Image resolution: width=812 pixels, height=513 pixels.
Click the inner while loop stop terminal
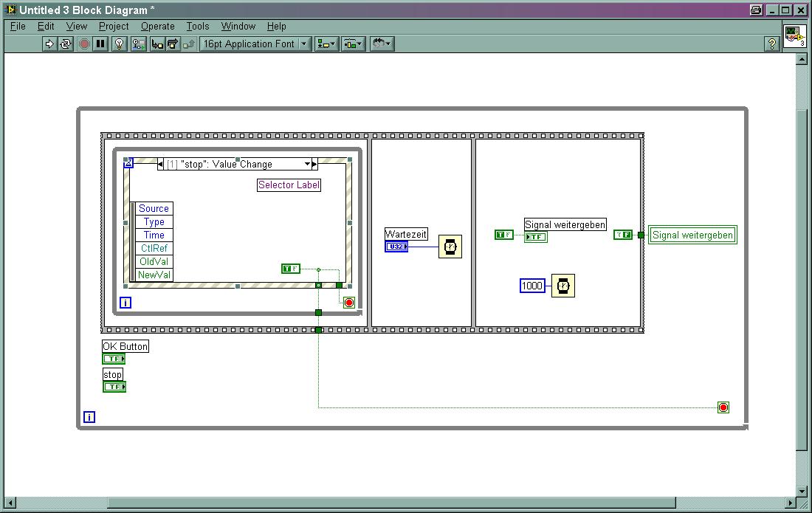[349, 303]
